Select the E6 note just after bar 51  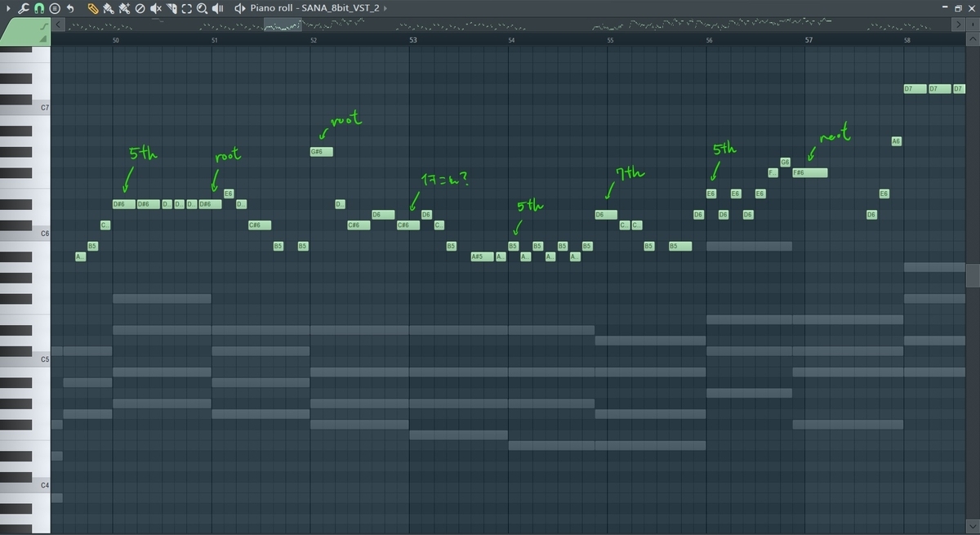click(x=229, y=194)
